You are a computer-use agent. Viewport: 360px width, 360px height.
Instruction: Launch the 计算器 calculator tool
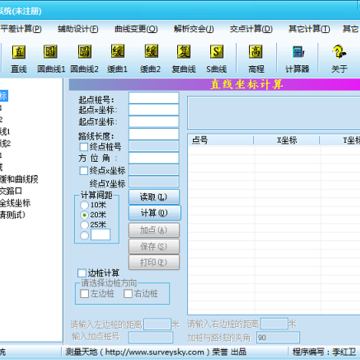click(x=297, y=58)
